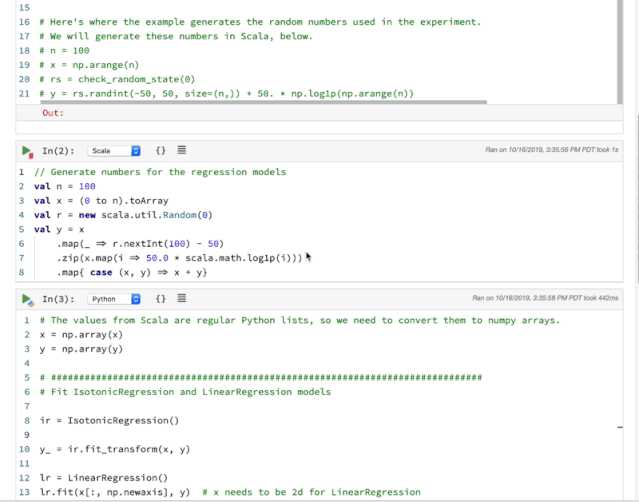Click the line 'lr = LinearRegression()'

point(104,478)
